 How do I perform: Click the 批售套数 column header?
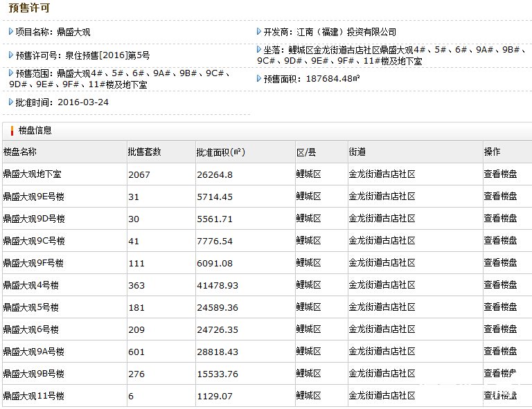coord(145,152)
